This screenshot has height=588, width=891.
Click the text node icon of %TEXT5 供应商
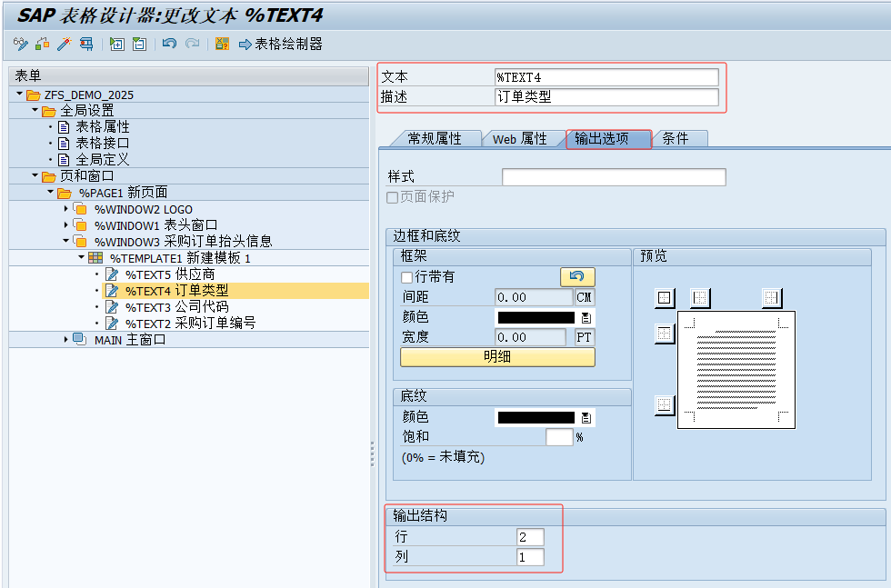(112, 274)
